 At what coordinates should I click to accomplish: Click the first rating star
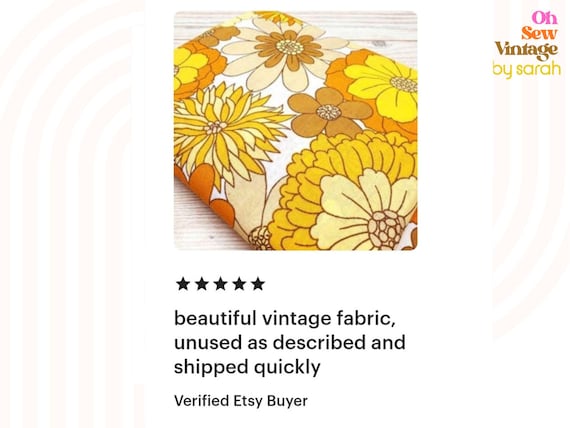click(x=183, y=284)
